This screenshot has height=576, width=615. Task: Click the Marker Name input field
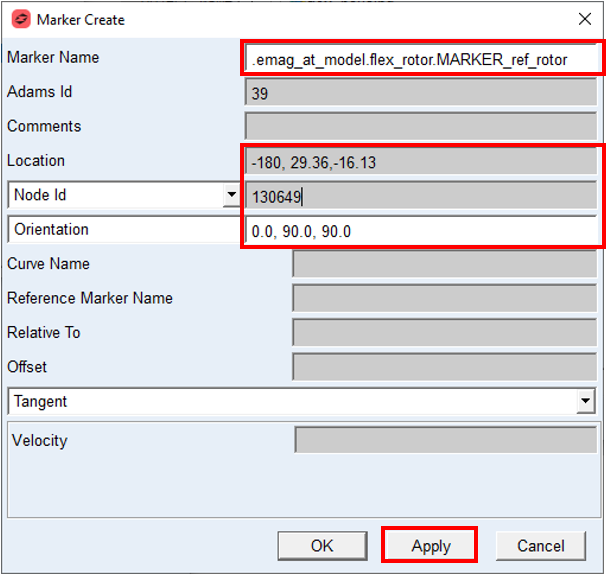(x=421, y=59)
